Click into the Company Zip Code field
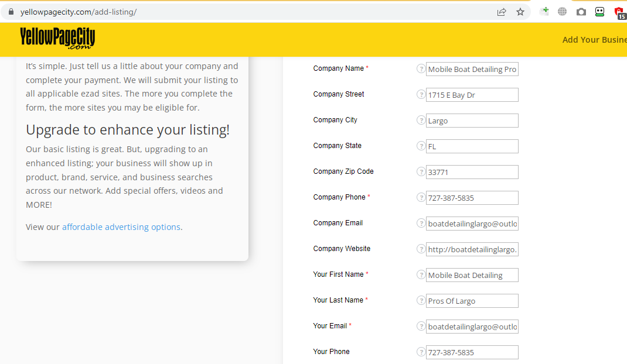The height and width of the screenshot is (364, 627). (x=472, y=172)
